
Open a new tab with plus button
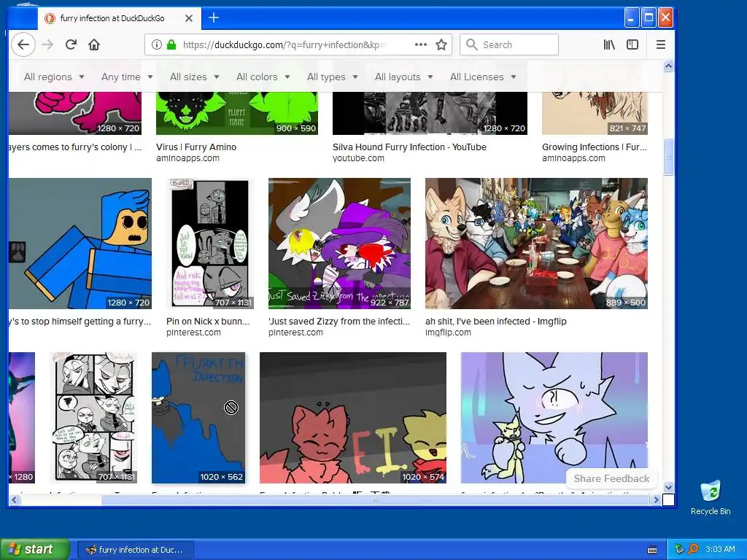point(214,18)
